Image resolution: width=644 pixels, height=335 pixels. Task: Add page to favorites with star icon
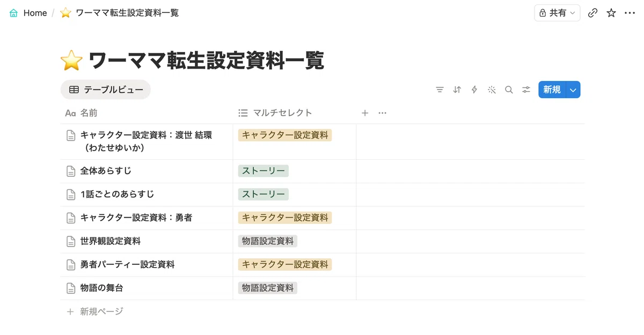611,13
